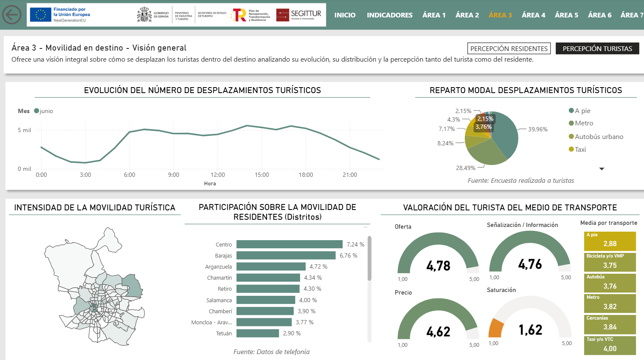This screenshot has height=360, width=644.
Task: Toggle the junio month legend item
Action: (x=43, y=111)
